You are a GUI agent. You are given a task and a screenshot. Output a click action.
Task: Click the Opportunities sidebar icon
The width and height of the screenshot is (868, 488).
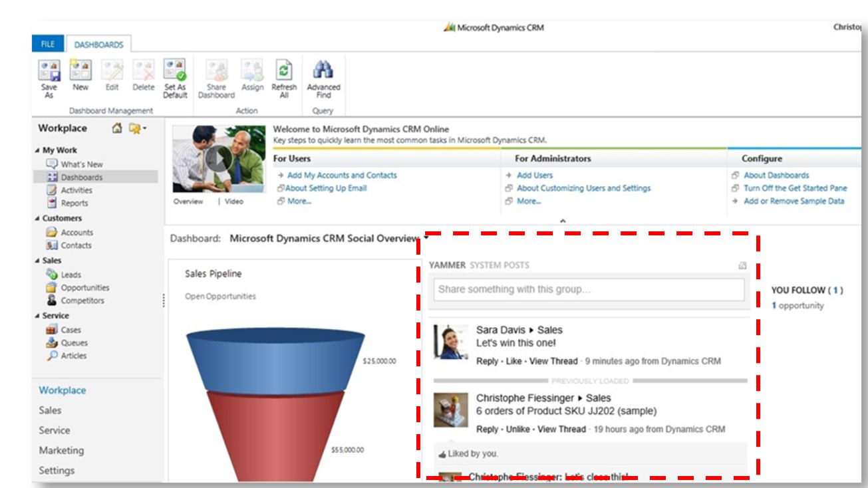point(52,287)
